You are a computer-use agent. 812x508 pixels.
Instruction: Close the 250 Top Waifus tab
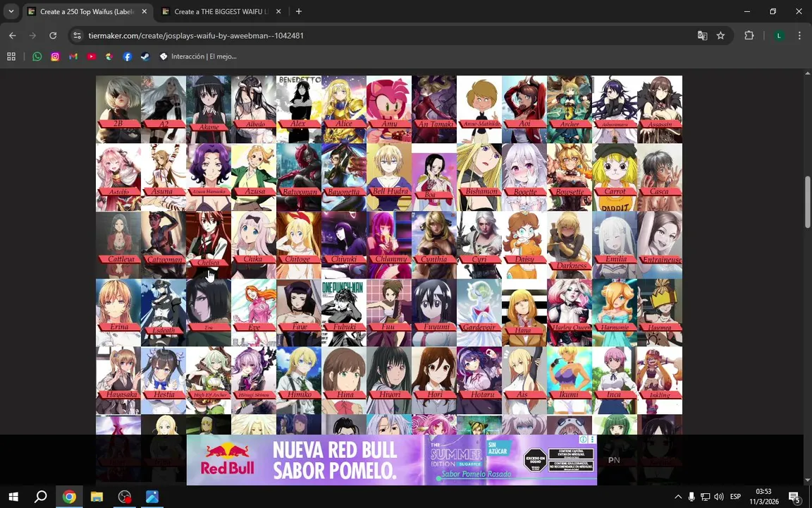click(144, 11)
